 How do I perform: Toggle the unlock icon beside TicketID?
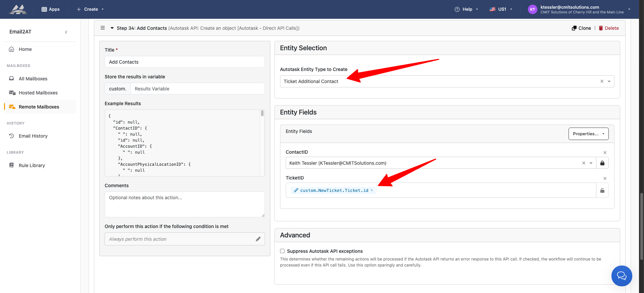(x=602, y=191)
